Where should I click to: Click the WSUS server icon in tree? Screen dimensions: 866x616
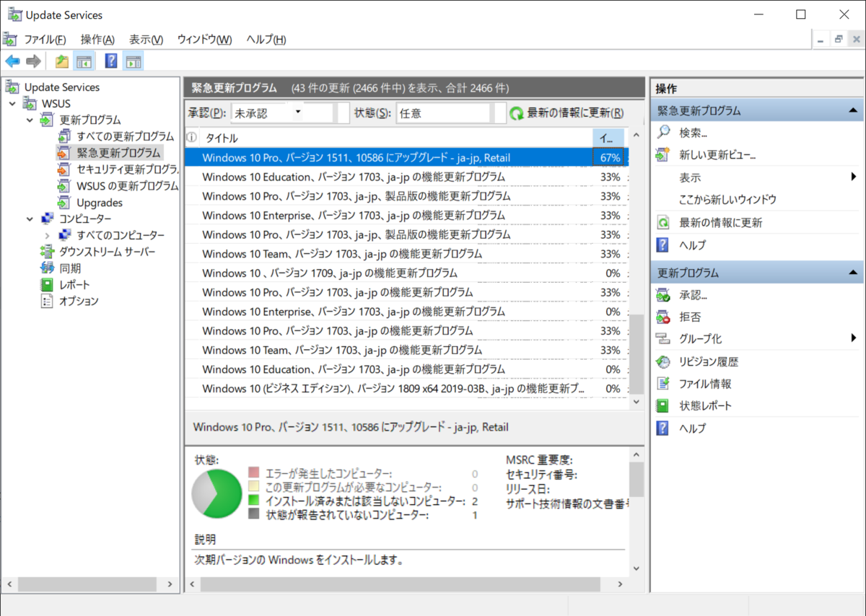pyautogui.click(x=29, y=104)
